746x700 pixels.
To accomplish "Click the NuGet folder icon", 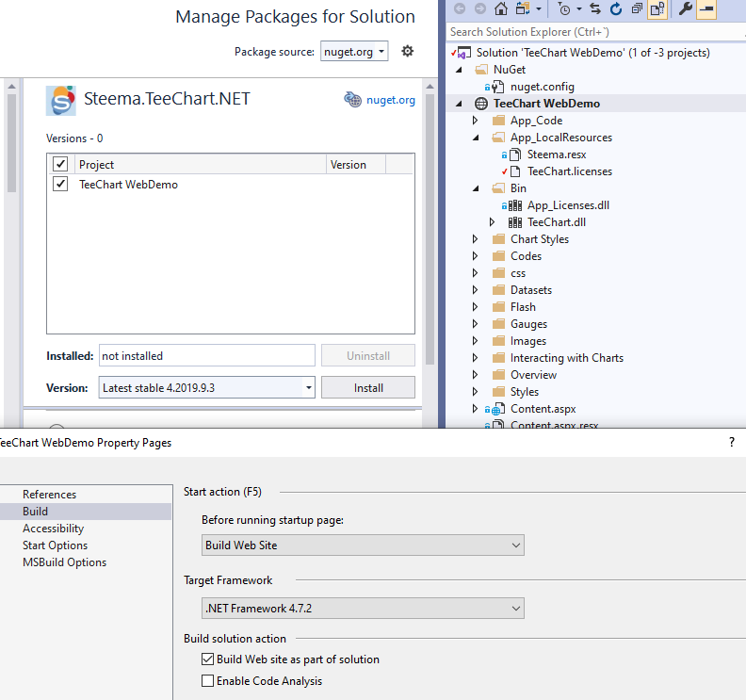I will tap(481, 70).
